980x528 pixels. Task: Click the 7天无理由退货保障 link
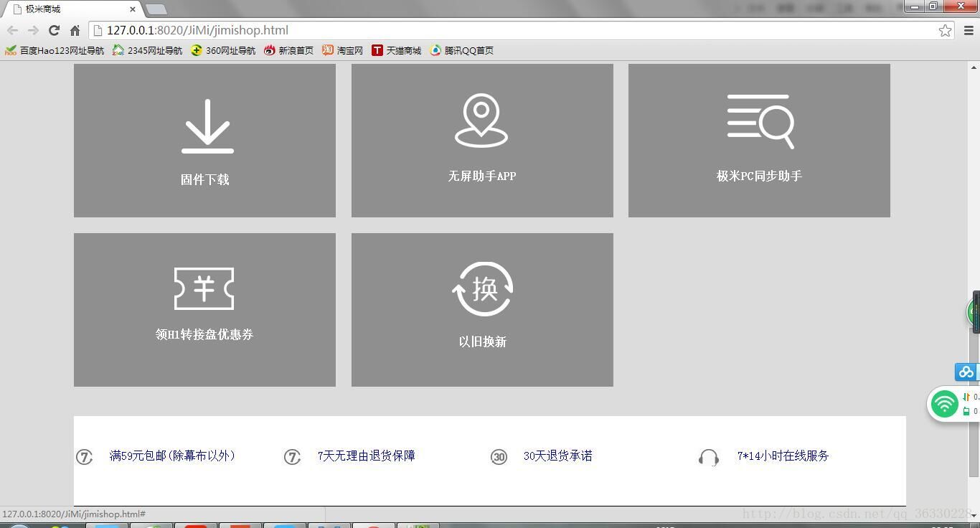(x=366, y=456)
